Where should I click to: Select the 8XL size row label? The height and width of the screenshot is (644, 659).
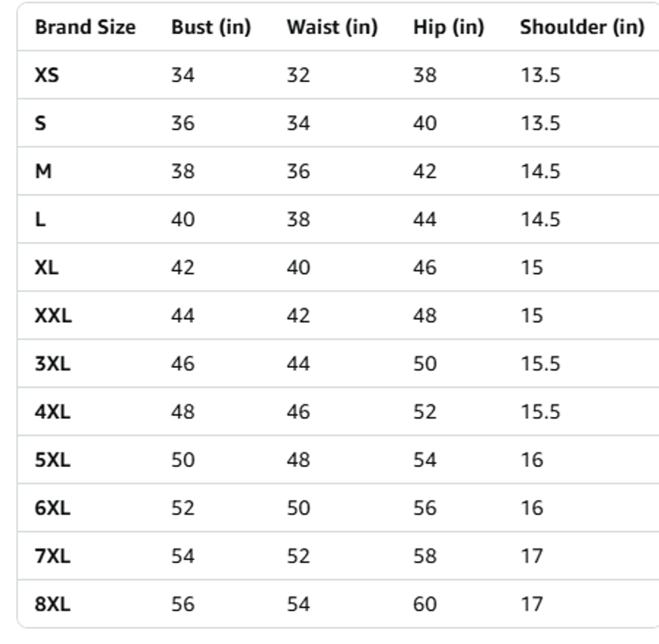pyautogui.click(x=52, y=603)
